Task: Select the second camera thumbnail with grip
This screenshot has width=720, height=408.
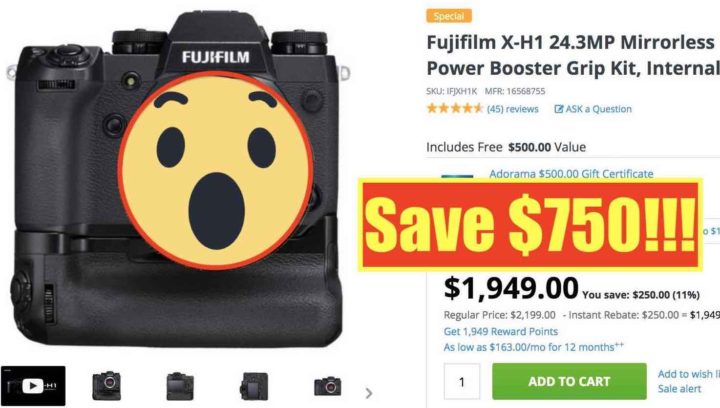Action: (x=107, y=386)
